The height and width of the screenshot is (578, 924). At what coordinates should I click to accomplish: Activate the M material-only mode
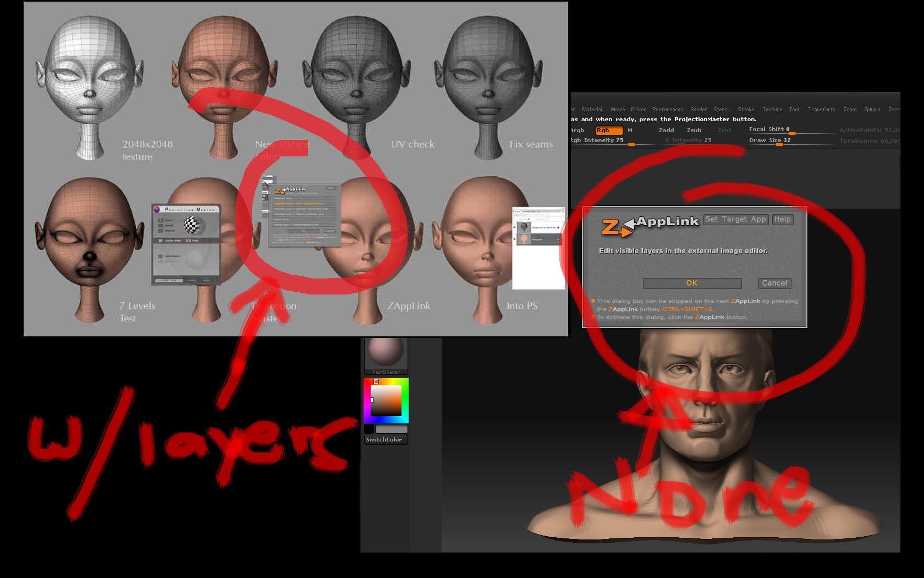[x=629, y=130]
